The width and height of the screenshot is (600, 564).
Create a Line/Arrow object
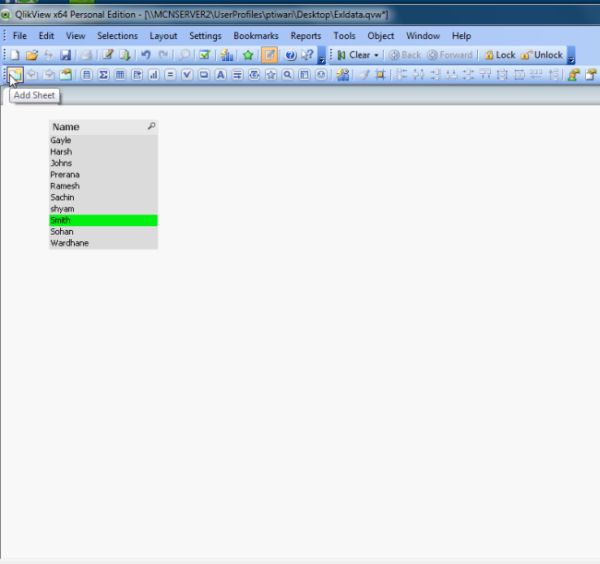click(x=237, y=75)
